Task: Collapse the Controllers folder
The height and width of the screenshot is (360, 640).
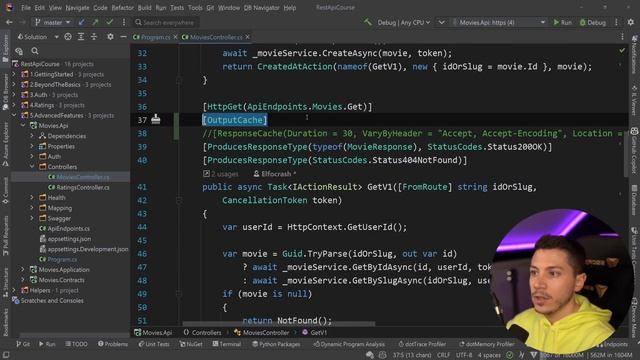Action: (x=32, y=167)
